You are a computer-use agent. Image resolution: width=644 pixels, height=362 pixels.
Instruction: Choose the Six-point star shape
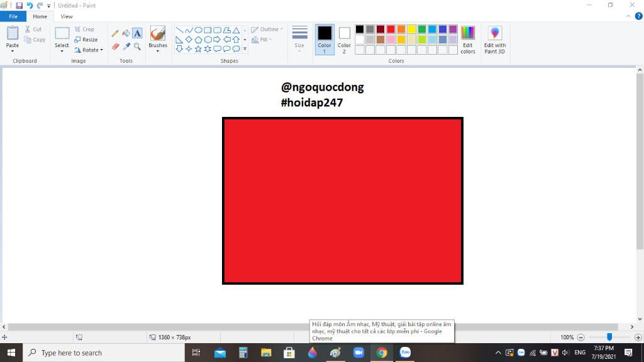coord(208,49)
